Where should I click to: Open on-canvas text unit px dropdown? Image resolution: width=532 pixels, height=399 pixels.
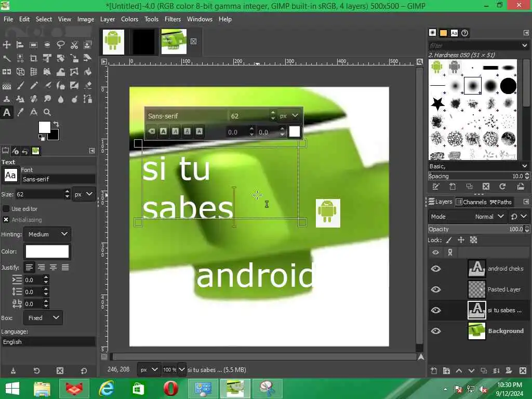(289, 116)
